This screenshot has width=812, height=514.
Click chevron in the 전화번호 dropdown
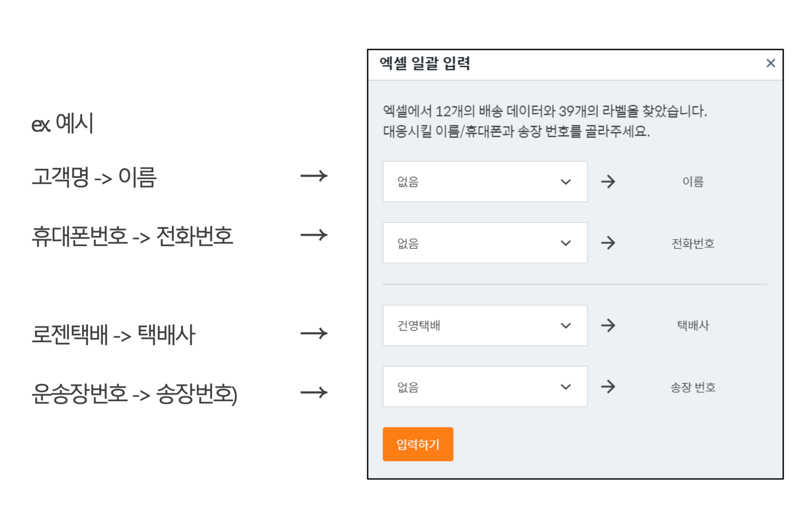coord(566,243)
